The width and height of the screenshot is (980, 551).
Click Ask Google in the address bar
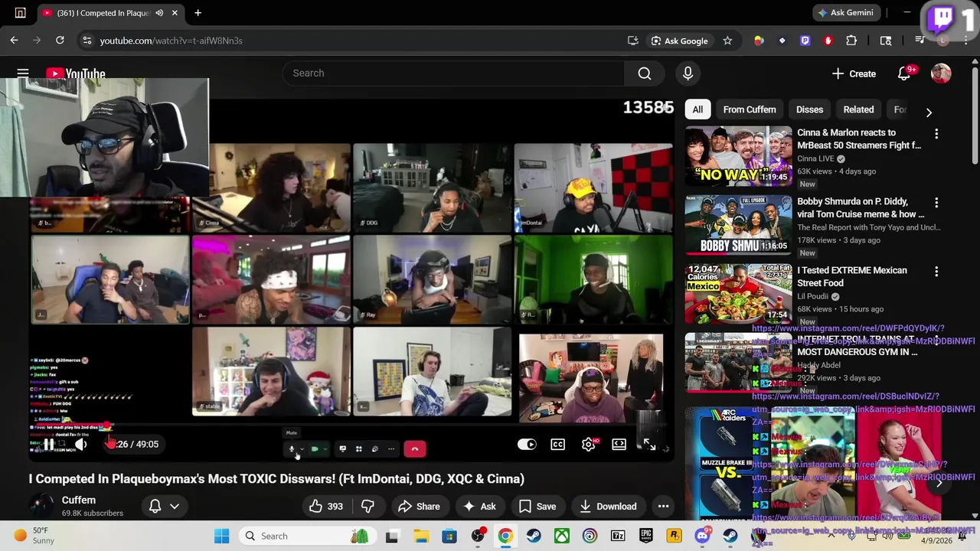(678, 41)
